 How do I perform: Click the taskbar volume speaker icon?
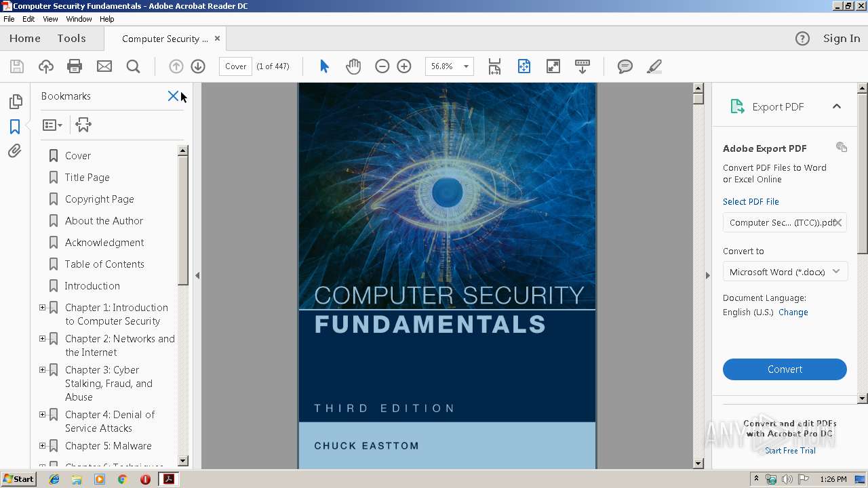787,479
